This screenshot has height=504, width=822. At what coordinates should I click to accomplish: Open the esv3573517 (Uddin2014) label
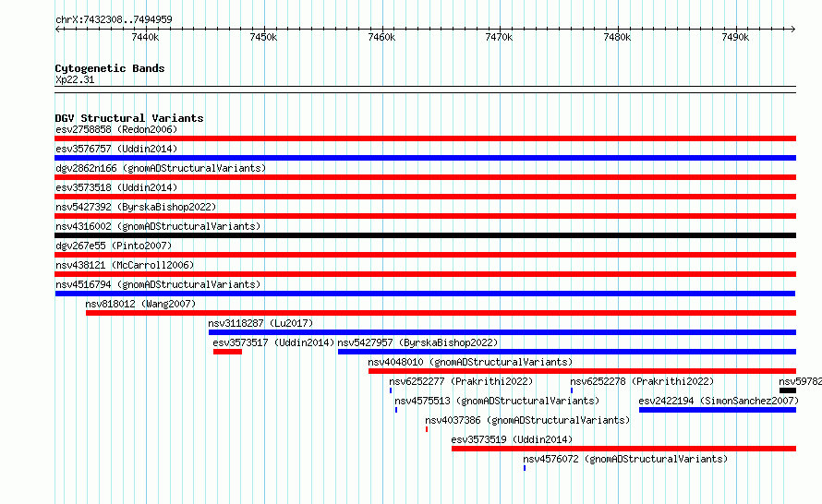coord(273,342)
